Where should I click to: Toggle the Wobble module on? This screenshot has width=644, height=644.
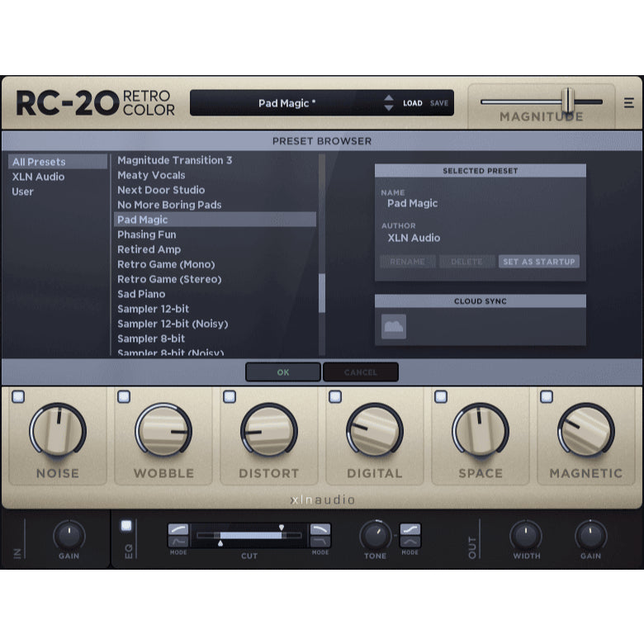124,397
